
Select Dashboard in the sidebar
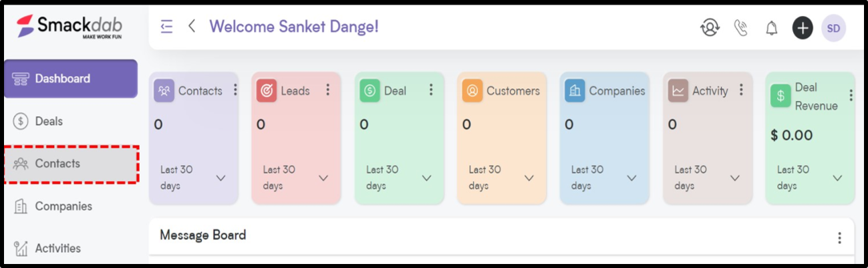tap(70, 79)
